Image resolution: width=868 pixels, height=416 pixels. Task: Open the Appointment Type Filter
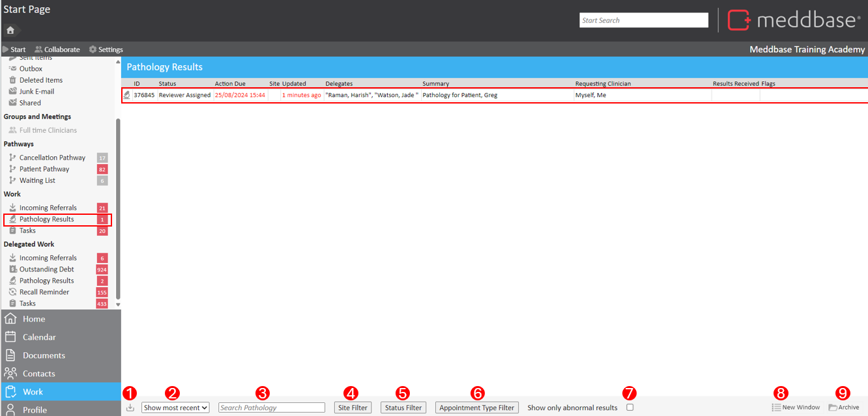pyautogui.click(x=476, y=408)
